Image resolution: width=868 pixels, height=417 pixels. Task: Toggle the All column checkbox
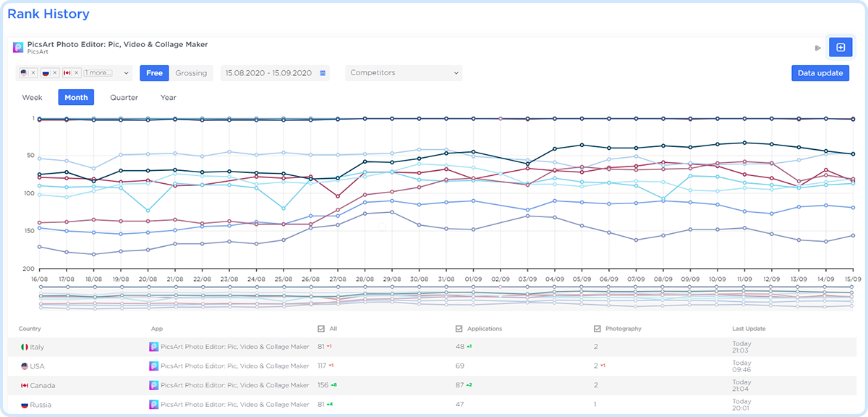[x=322, y=329]
